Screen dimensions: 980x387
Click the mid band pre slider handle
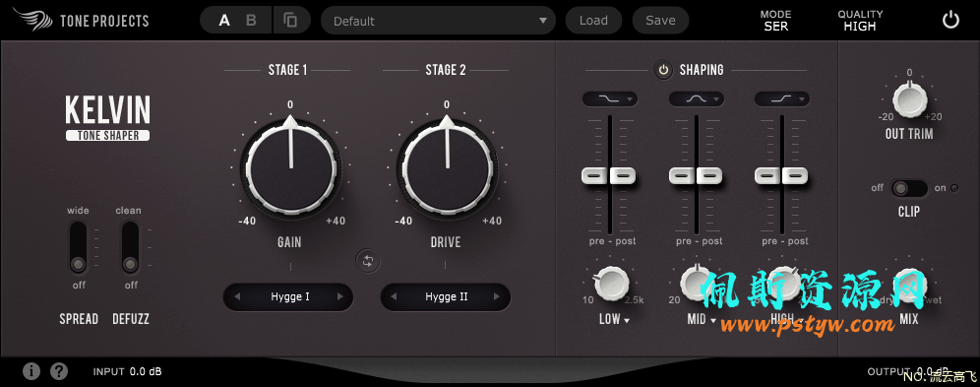682,175
